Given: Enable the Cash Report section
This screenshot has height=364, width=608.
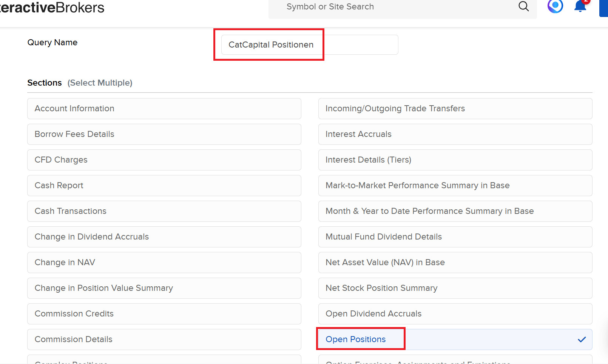Looking at the screenshot, I should point(164,186).
